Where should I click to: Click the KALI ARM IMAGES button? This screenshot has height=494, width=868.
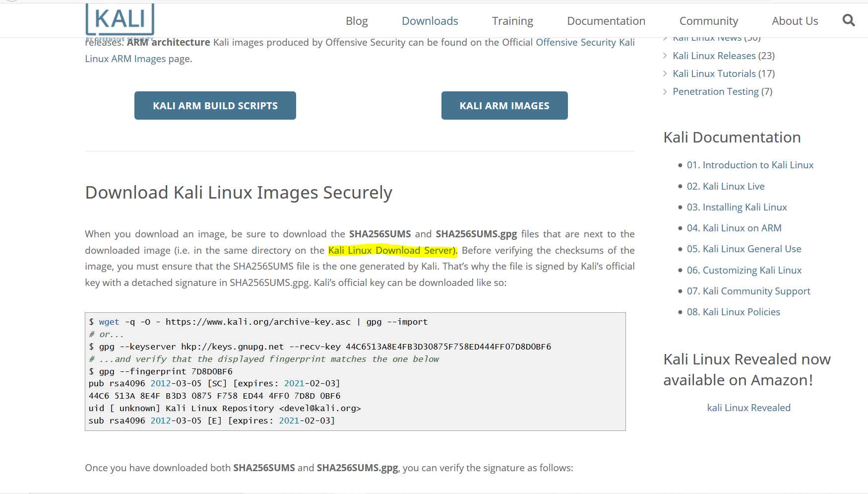pos(504,105)
